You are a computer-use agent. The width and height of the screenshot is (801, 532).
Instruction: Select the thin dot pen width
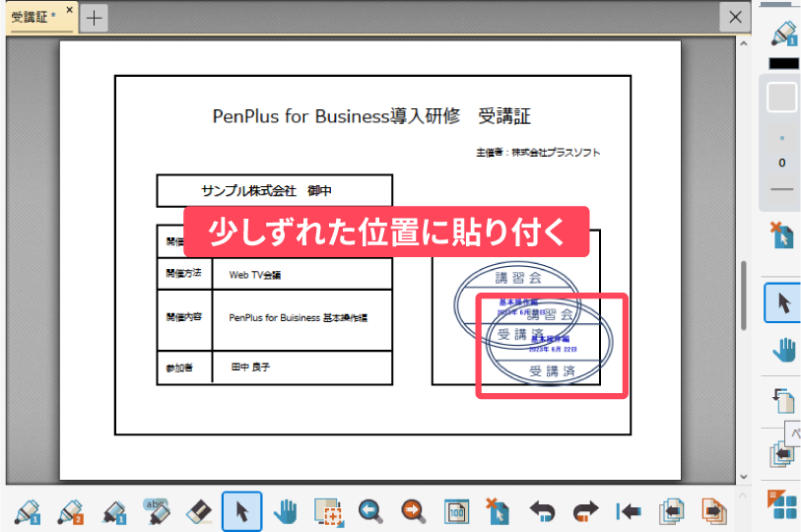(782, 138)
